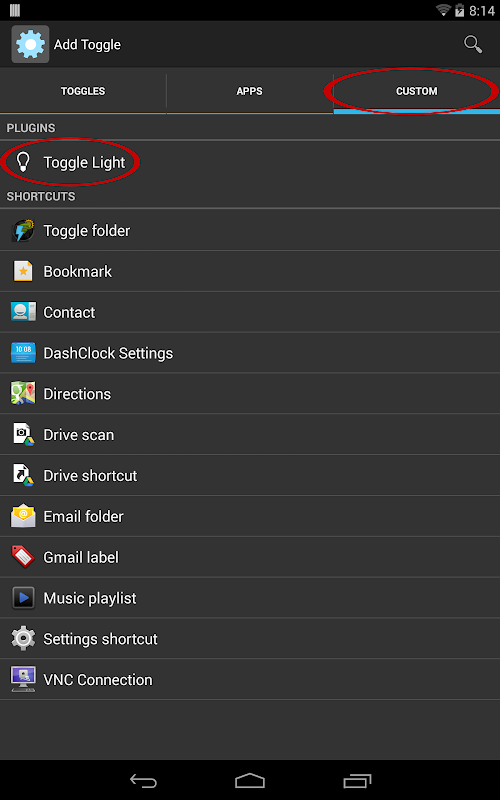Tap the Toggle folder lightning icon
Image resolution: width=500 pixels, height=800 pixels.
tap(23, 231)
